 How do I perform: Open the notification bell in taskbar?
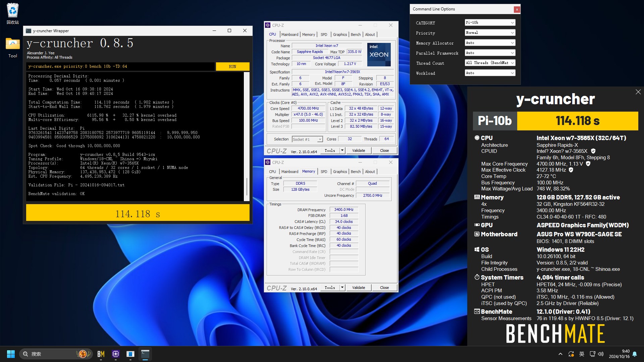point(635,354)
